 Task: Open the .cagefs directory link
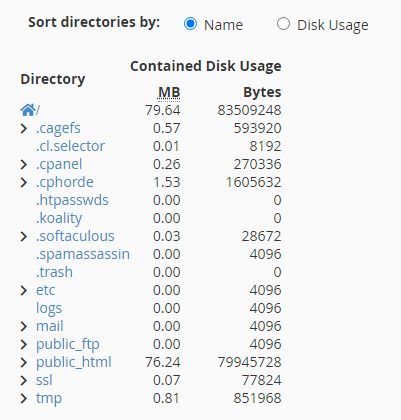coord(58,128)
